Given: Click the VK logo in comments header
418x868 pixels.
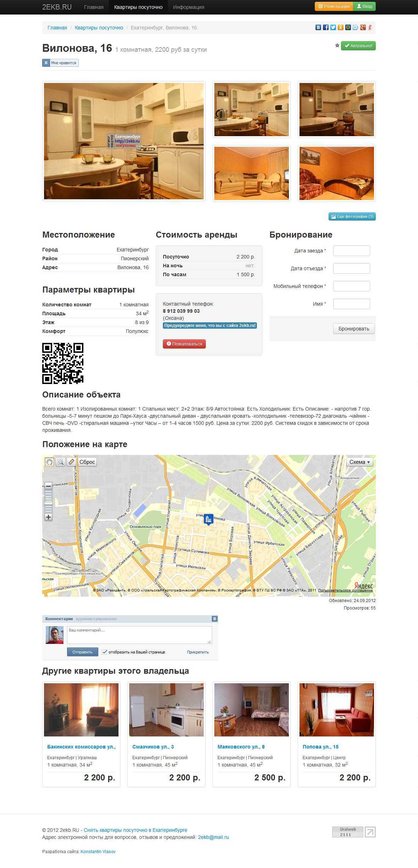Looking at the screenshot, I should (x=214, y=619).
